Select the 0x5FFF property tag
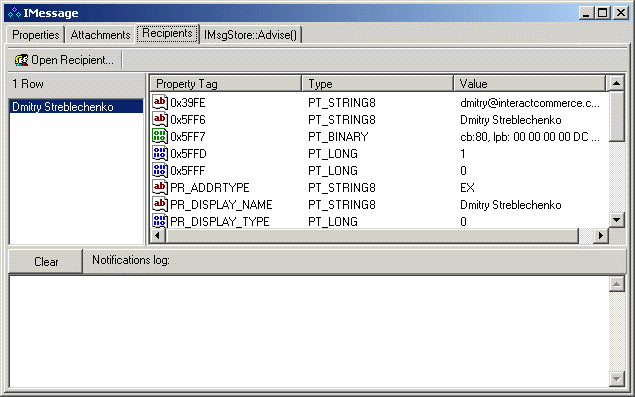The image size is (635, 397). point(188,171)
